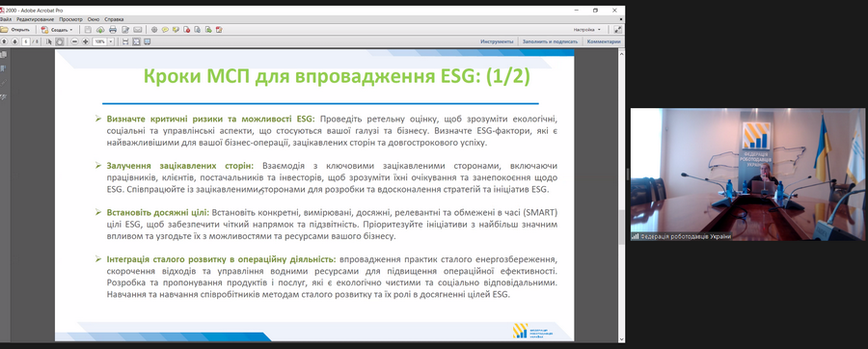Screen dimensions: 868x349
Task: Click the expand to full screen arrows icon
Action: click(618, 30)
